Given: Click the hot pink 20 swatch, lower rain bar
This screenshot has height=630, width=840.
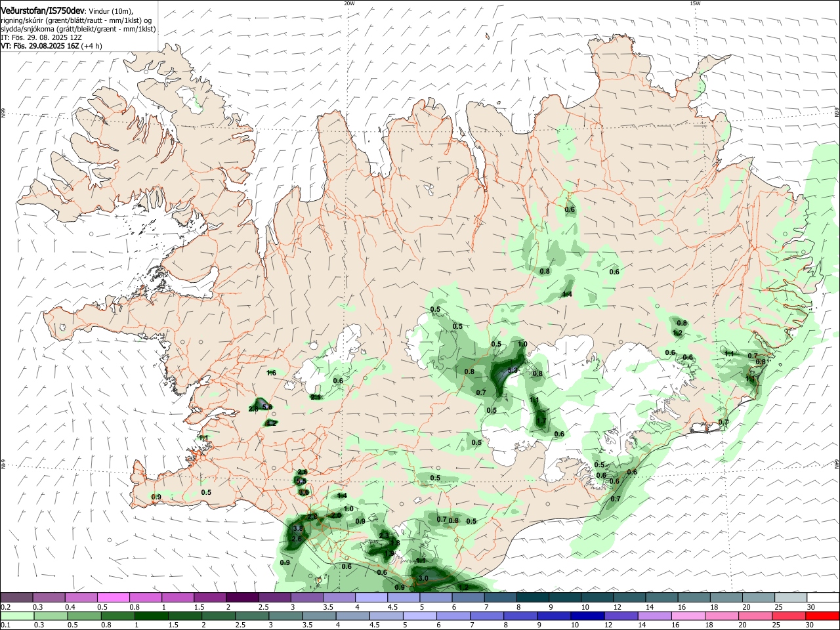Looking at the screenshot, I should (x=755, y=616).
